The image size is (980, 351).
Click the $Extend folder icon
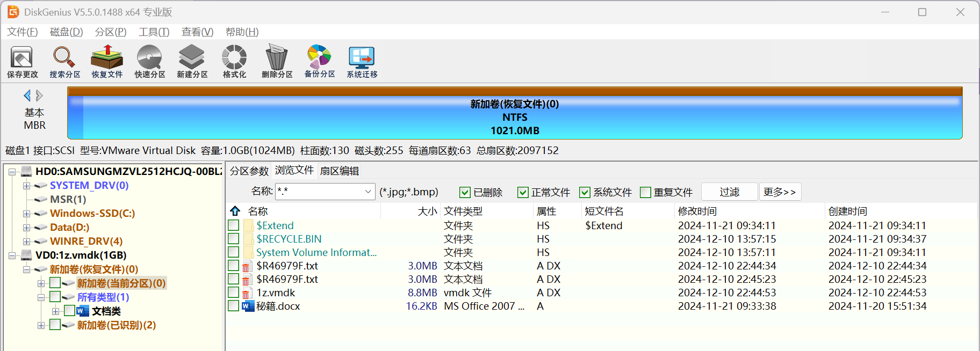point(248,225)
